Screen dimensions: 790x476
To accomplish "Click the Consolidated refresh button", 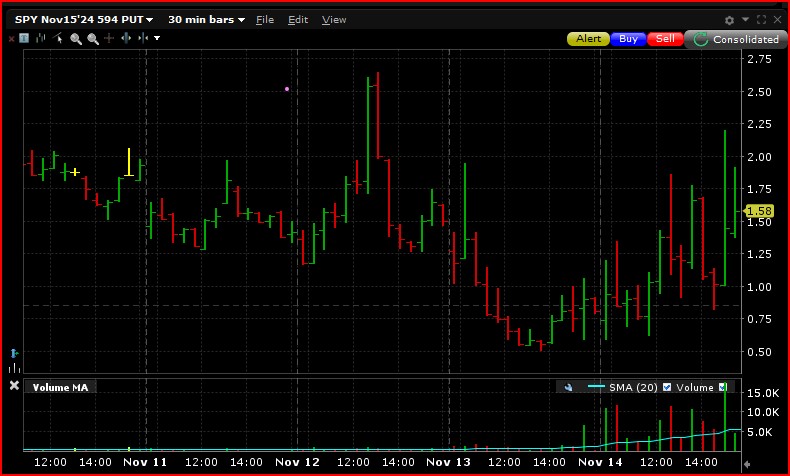I will point(736,39).
